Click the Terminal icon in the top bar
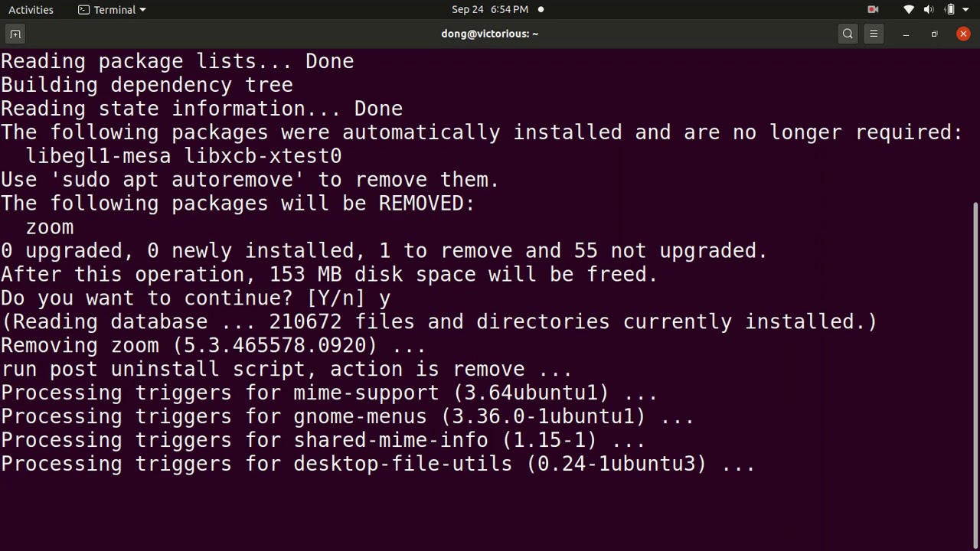The width and height of the screenshot is (980, 551). coord(84,10)
